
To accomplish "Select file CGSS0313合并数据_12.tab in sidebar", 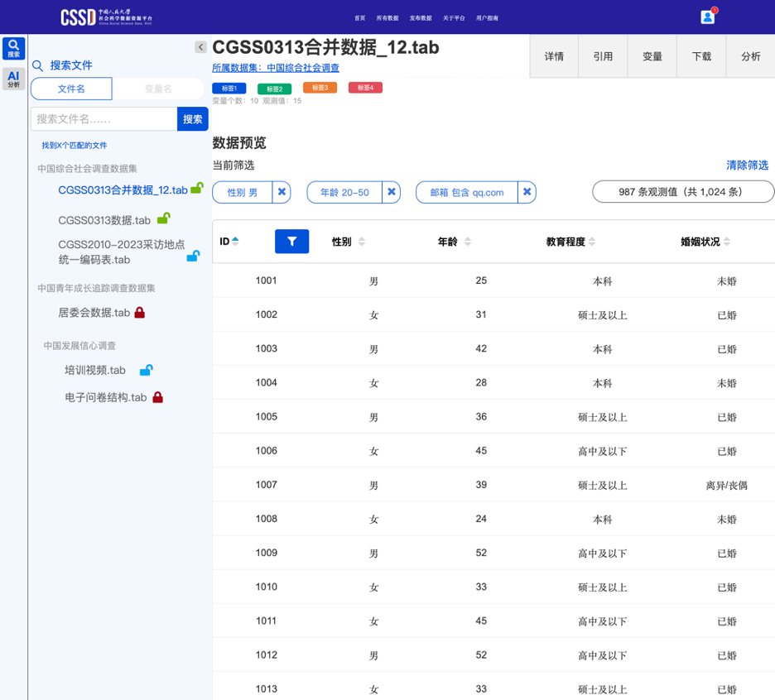I will 123,189.
